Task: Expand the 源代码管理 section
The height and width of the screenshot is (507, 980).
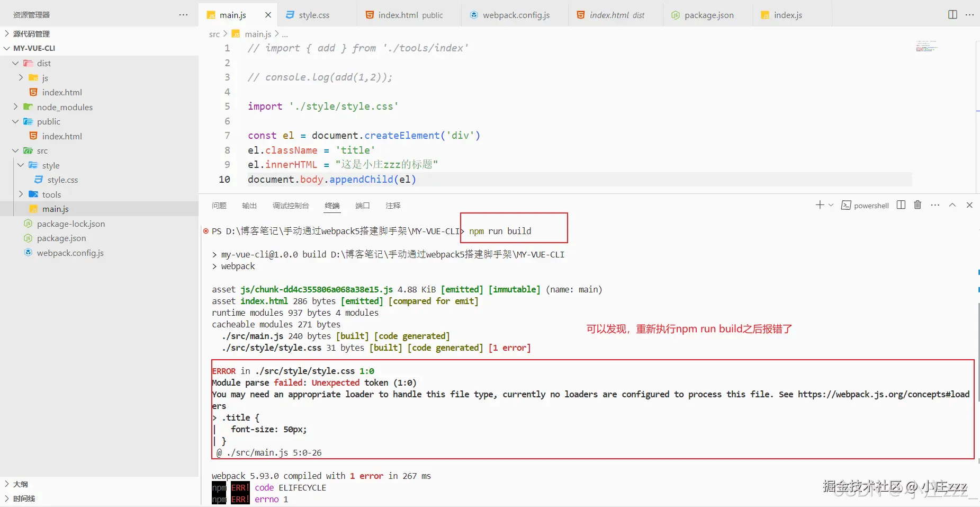Action: [x=99, y=33]
